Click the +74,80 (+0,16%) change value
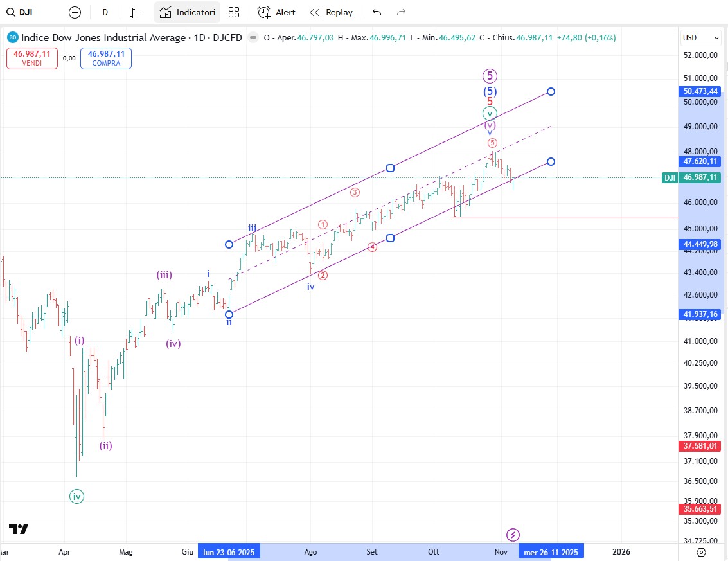The width and height of the screenshot is (728, 561). coord(587,38)
